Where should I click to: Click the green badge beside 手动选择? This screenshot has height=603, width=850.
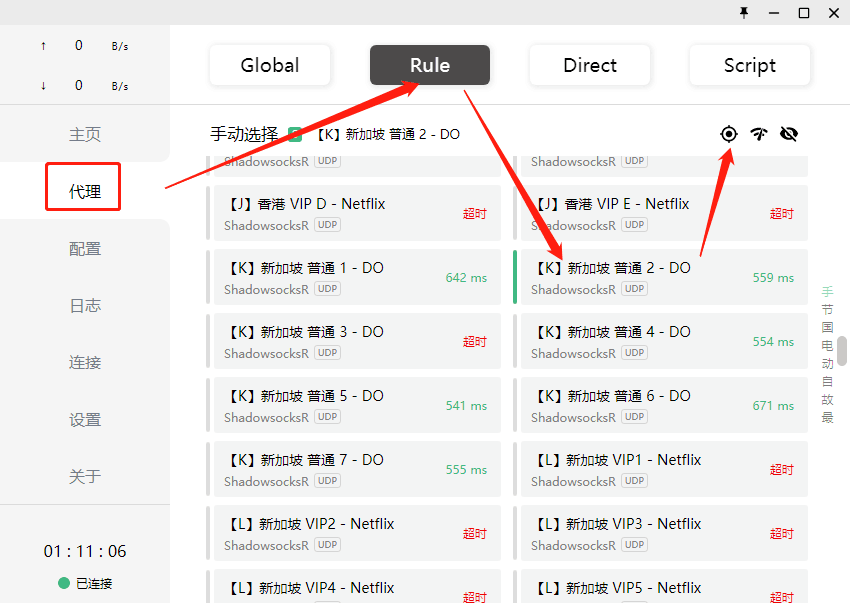click(295, 134)
